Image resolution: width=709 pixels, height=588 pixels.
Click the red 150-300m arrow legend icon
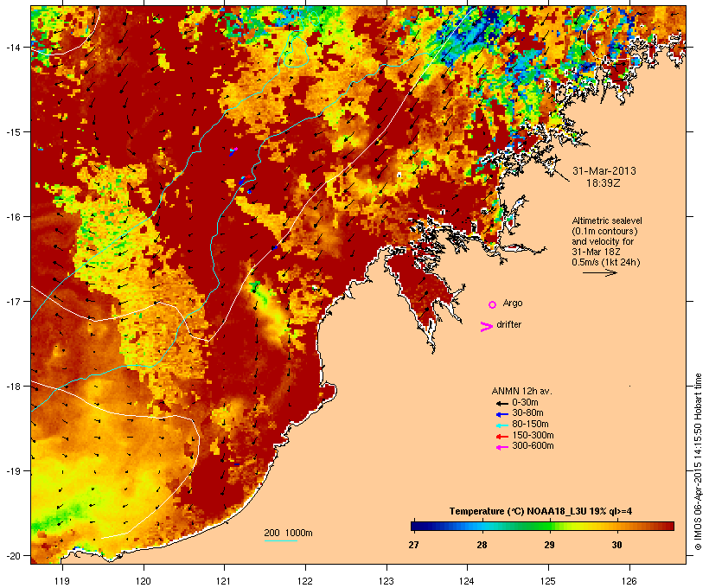(501, 436)
